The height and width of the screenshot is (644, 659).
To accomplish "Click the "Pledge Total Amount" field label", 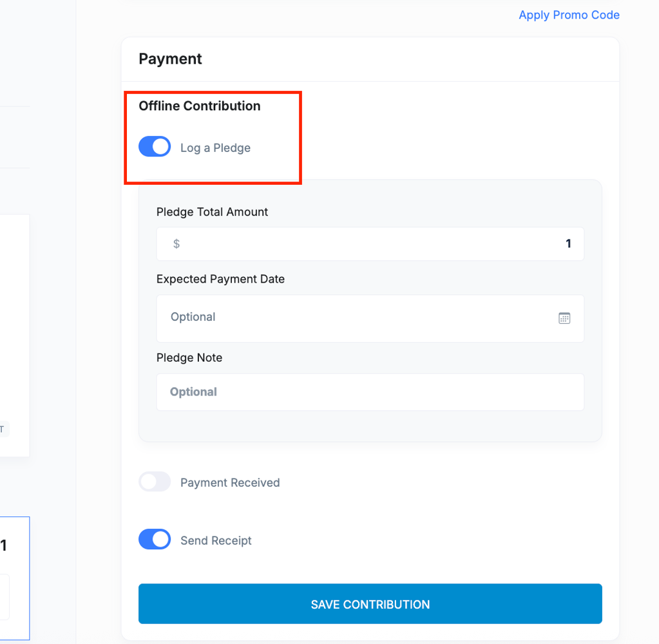I will click(212, 212).
